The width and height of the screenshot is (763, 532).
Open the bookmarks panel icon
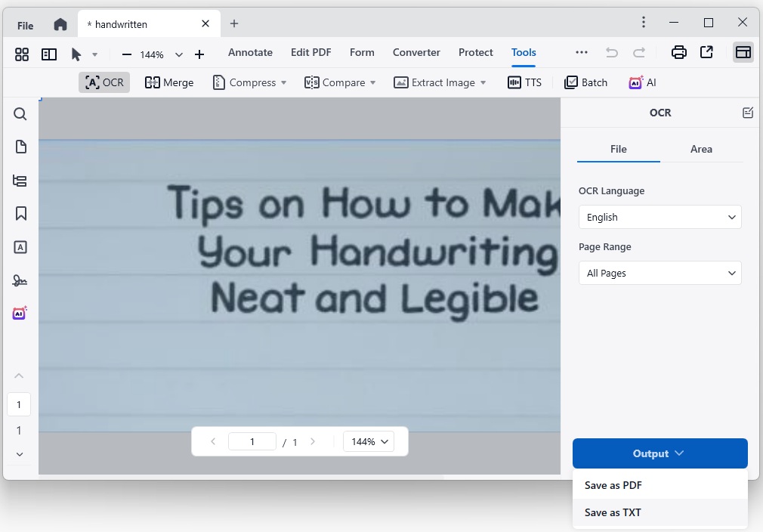tap(20, 214)
